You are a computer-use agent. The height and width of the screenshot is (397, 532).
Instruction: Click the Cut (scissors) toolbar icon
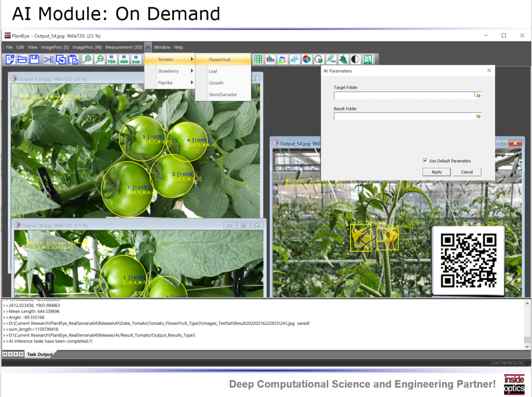(x=48, y=59)
